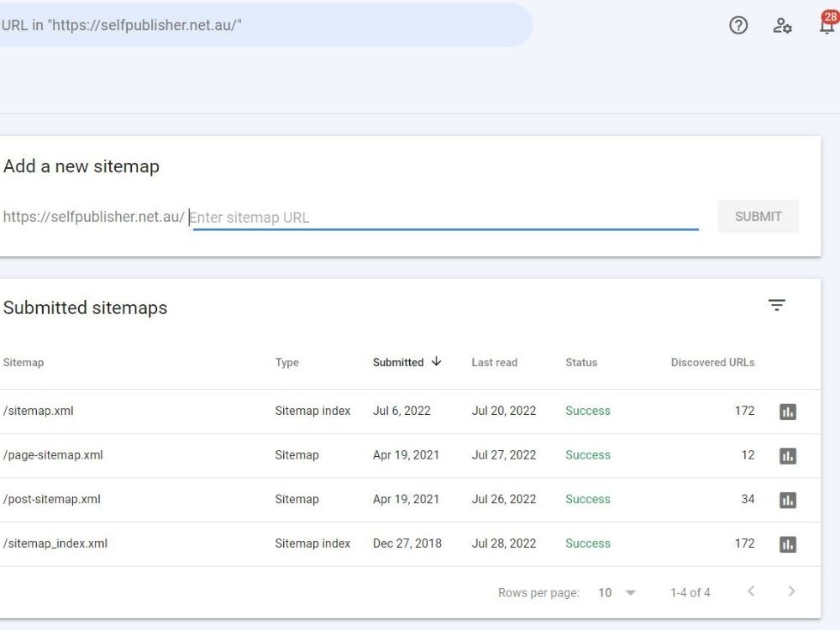Click the Submitted sitemaps heading
Viewport: 840px width, 630px height.
(85, 307)
